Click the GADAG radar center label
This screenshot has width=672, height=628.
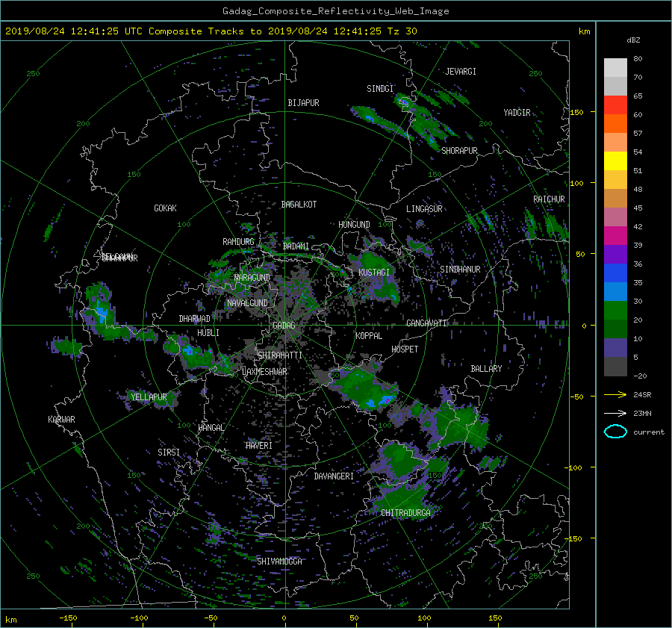[284, 326]
